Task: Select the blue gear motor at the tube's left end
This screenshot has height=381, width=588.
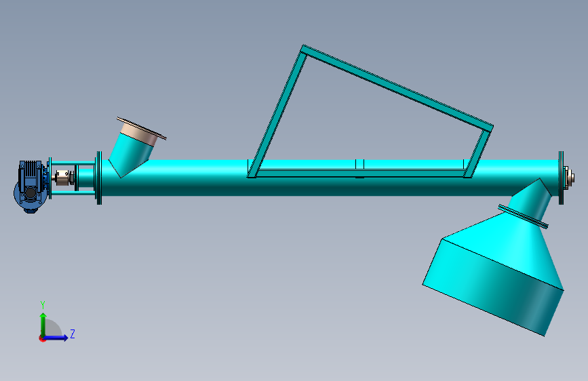Action: tap(31, 186)
